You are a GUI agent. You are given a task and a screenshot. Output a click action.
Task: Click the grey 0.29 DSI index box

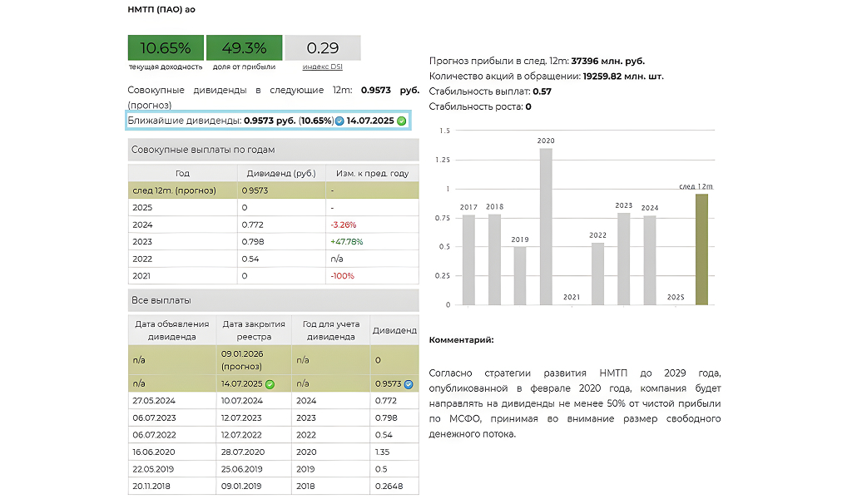pos(323,47)
